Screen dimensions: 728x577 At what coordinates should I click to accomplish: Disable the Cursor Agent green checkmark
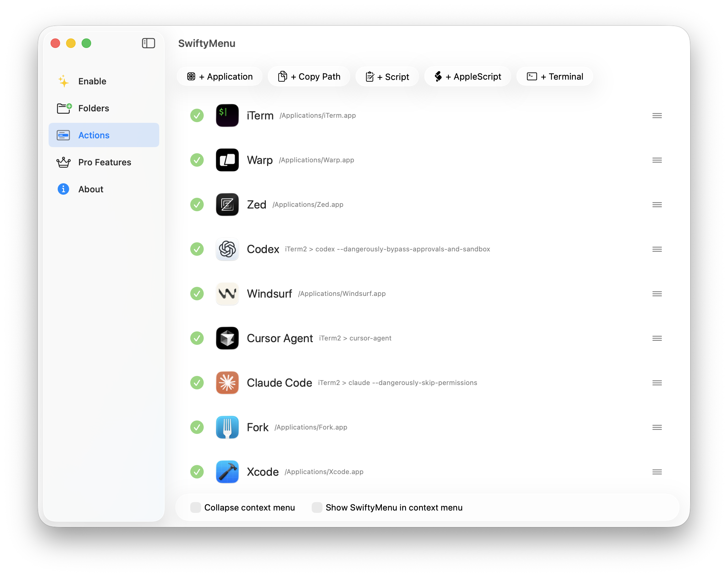pos(197,338)
